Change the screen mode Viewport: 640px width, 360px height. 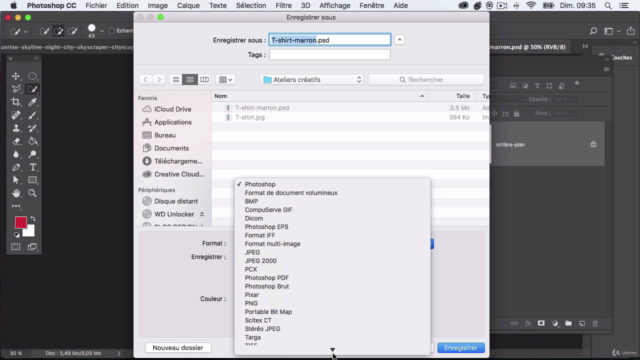(32, 247)
